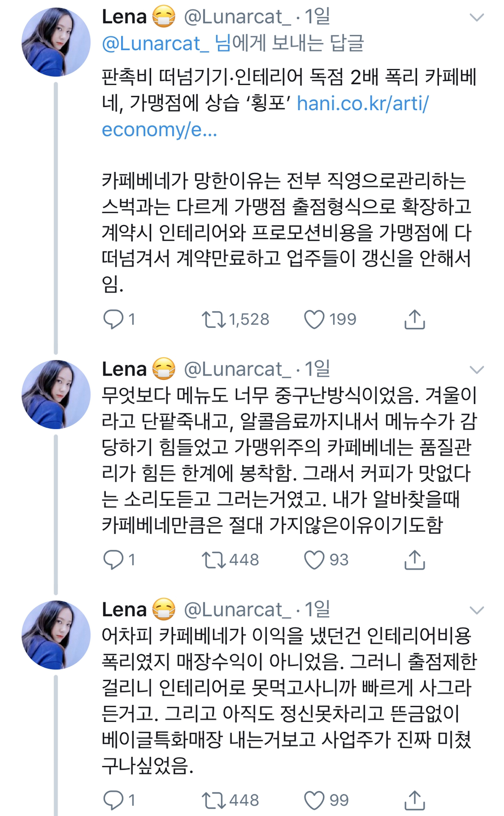The height and width of the screenshot is (816, 504).
Task: Expand options chevron on second tweet
Action: 476,370
